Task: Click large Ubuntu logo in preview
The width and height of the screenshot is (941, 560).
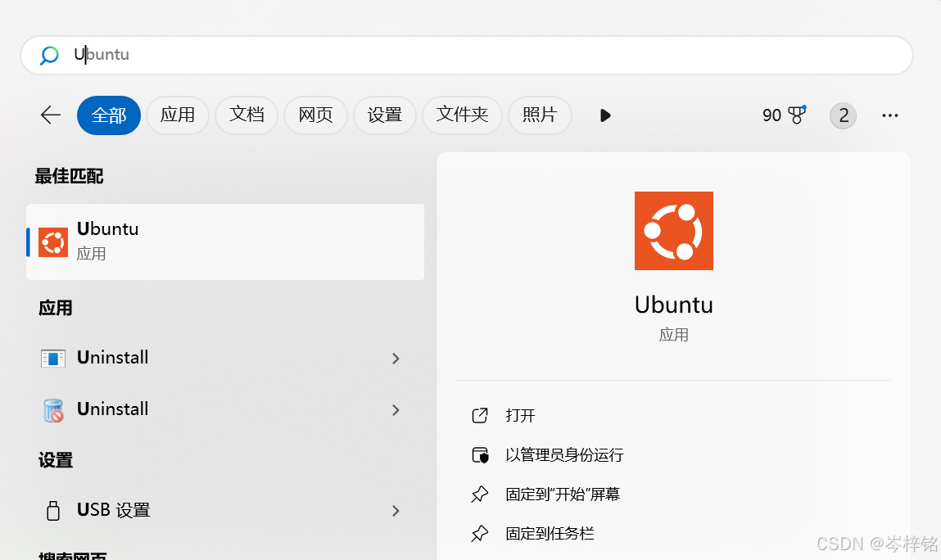Action: point(674,231)
